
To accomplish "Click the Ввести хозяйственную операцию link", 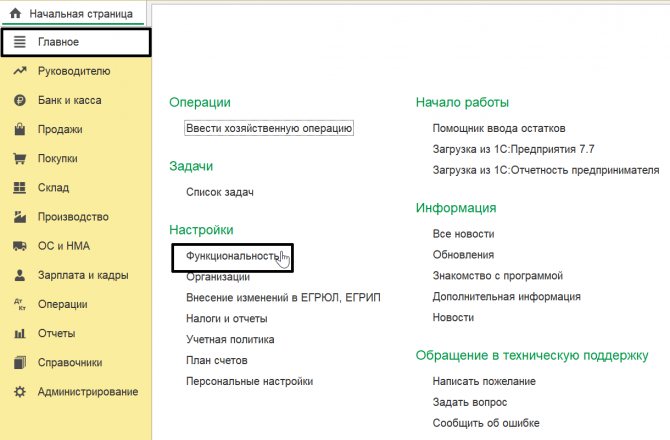I will (269, 128).
